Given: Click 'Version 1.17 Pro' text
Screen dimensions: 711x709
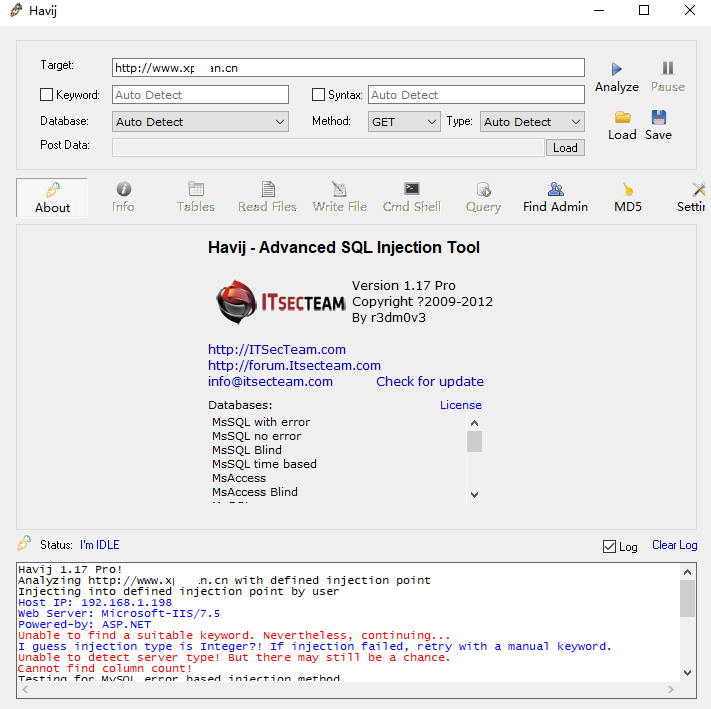Looking at the screenshot, I should click(404, 286).
